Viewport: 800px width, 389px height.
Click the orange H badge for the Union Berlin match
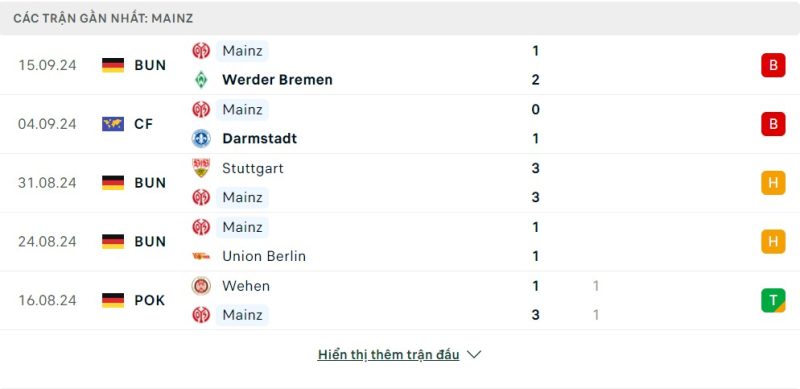(x=773, y=241)
